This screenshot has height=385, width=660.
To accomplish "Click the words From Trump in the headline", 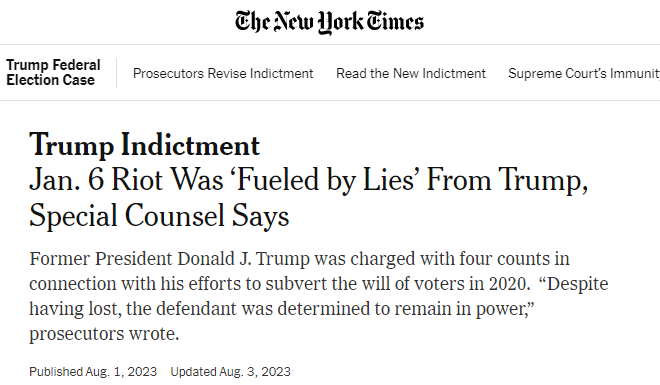I will pos(507,181).
